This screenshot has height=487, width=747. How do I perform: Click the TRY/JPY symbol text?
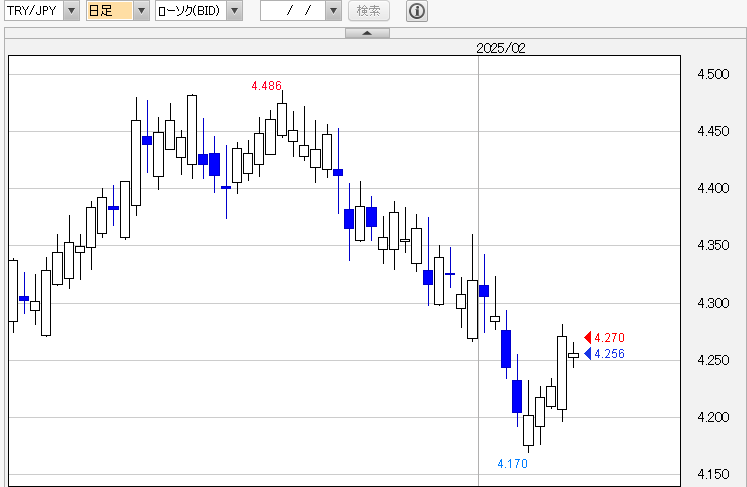(31, 10)
